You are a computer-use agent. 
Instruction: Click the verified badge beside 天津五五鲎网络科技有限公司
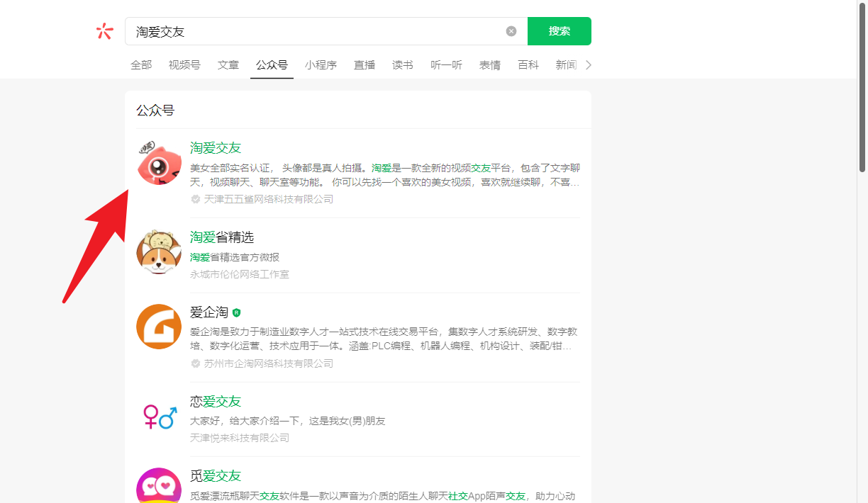(196, 199)
